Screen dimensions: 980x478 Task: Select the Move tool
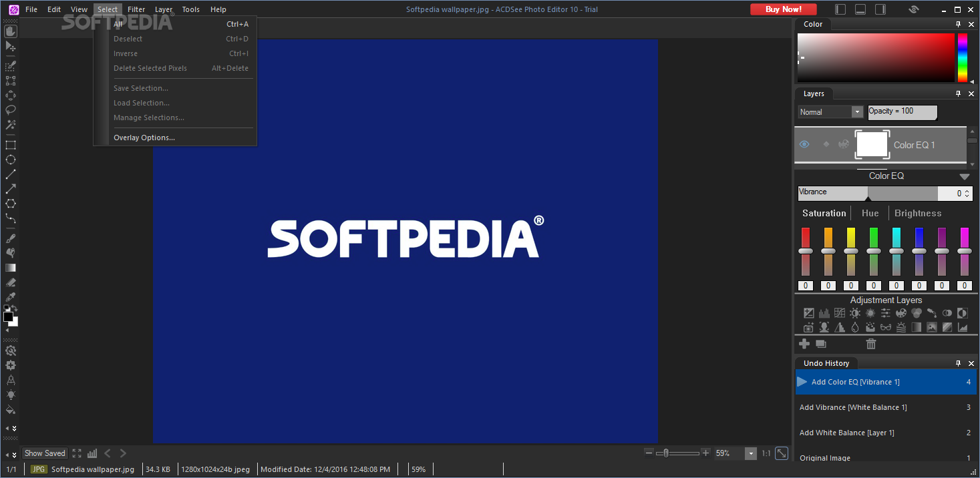point(10,46)
